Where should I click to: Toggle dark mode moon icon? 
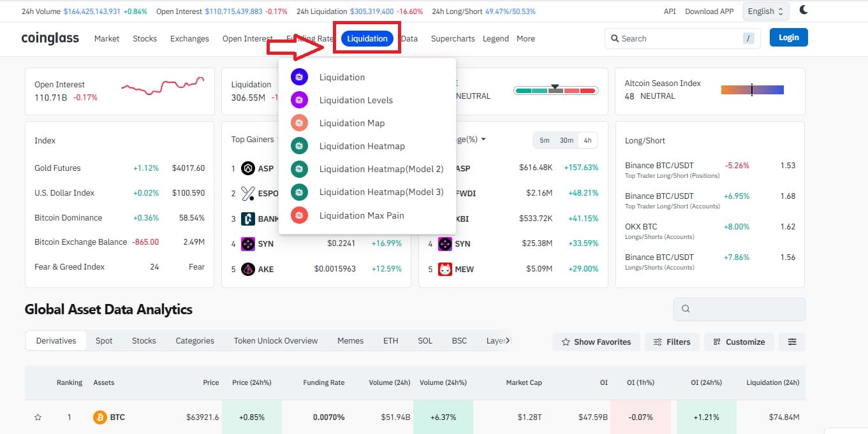click(x=804, y=10)
